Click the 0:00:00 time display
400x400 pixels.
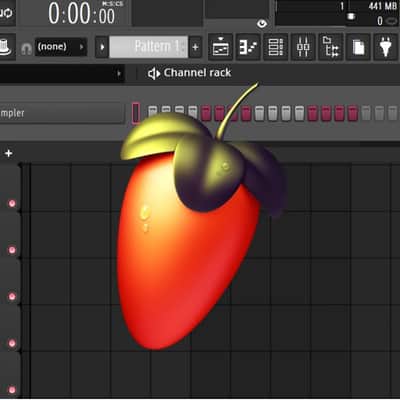[82, 14]
